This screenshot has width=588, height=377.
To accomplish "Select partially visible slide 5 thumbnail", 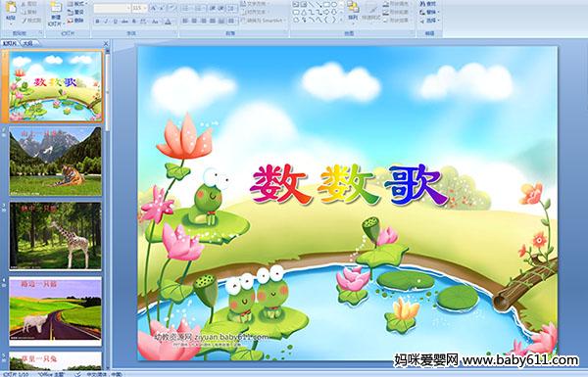I will (56, 360).
